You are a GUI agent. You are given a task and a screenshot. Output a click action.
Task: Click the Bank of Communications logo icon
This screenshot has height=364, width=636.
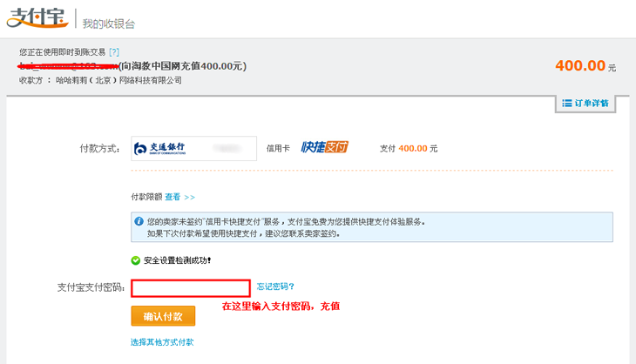140,148
